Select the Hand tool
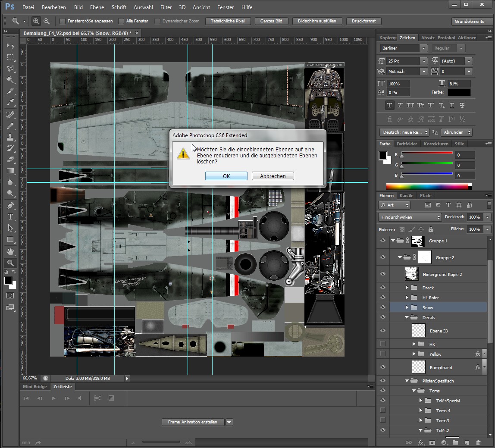 click(10, 251)
